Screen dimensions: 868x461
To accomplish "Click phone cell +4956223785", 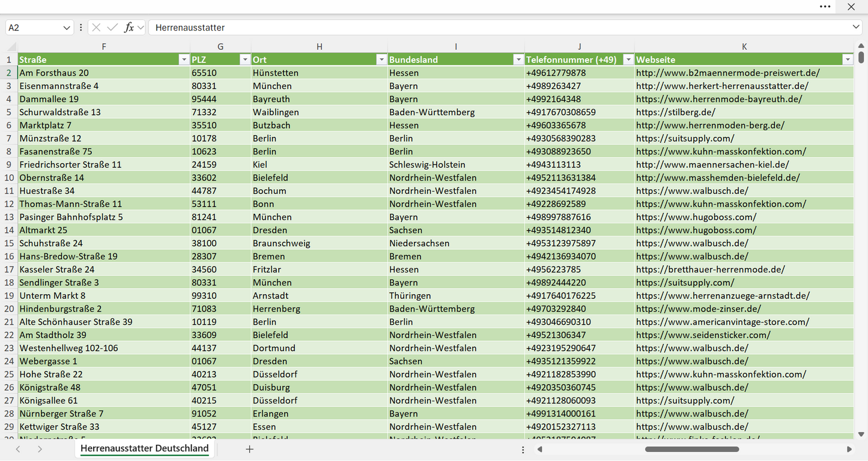I will point(579,270).
